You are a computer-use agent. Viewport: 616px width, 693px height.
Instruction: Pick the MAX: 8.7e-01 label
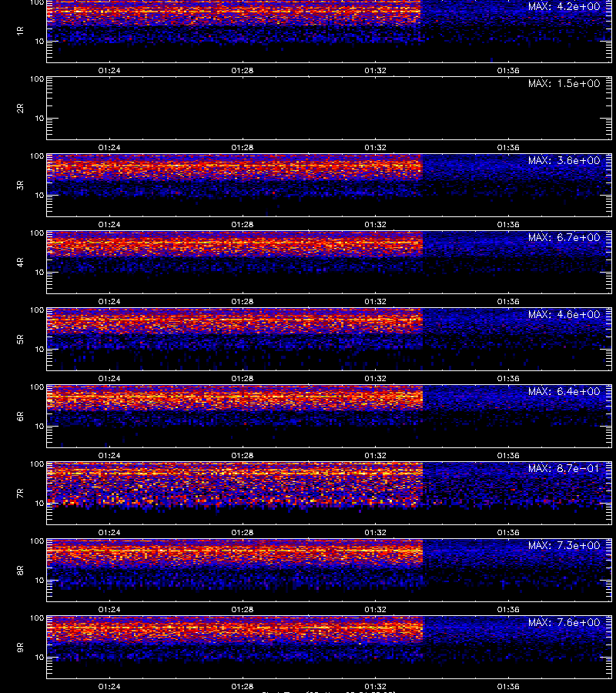pyautogui.click(x=564, y=468)
